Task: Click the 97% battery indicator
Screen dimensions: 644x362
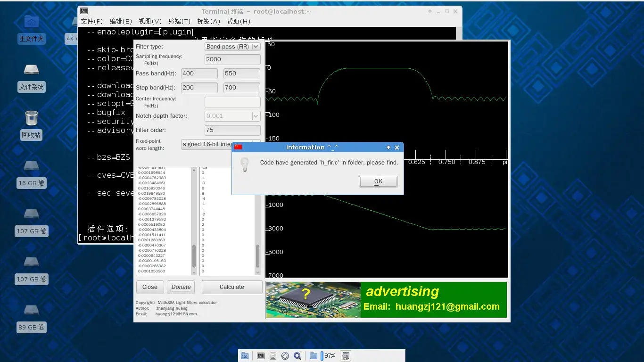Action: coord(328,356)
